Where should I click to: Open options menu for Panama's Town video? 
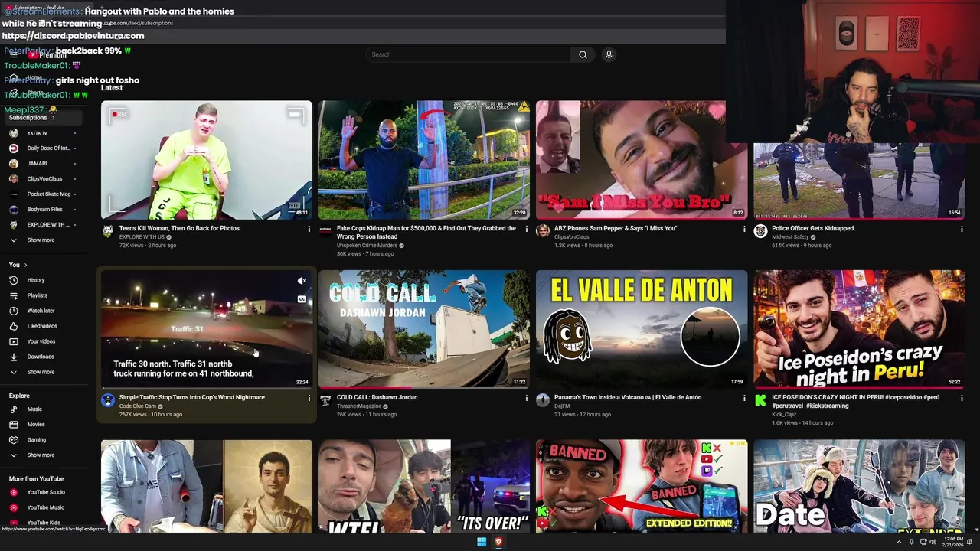pos(744,398)
